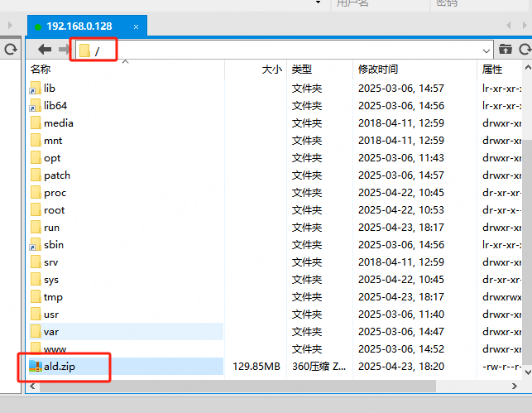Screen dimensions: 532x413
Task: Select the srv folder icon
Action: click(x=36, y=262)
